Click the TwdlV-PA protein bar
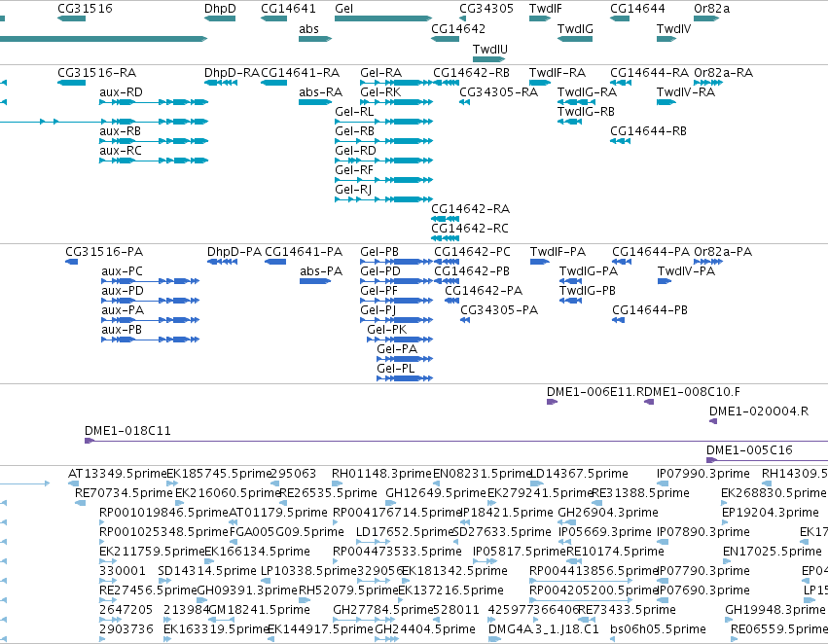This screenshot has width=828, height=644. (665, 281)
